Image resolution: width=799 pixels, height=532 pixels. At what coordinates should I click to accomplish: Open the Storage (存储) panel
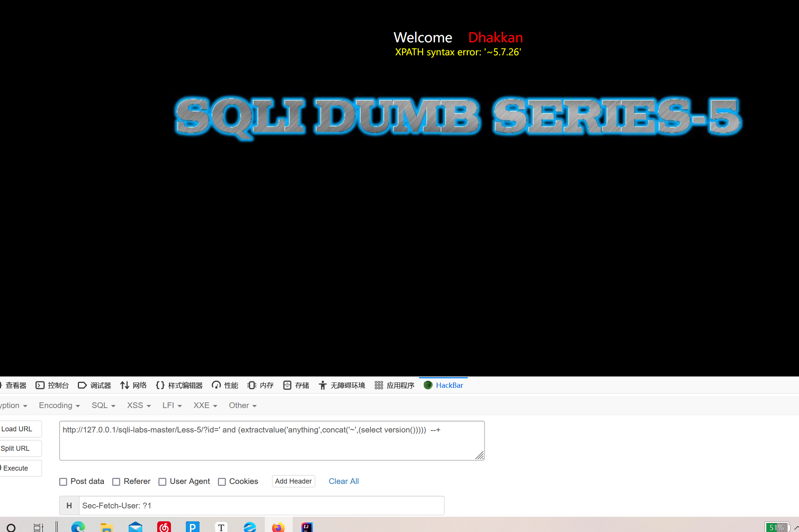click(296, 385)
